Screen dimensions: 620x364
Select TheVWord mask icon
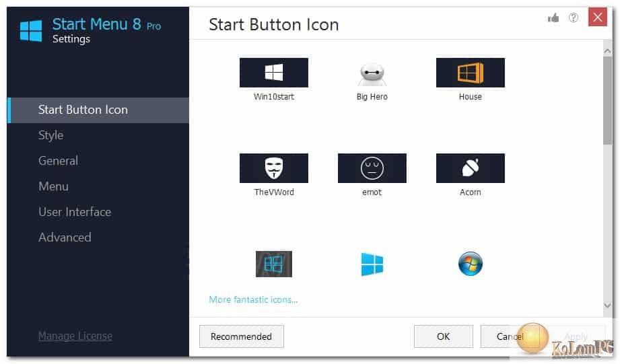(x=273, y=168)
